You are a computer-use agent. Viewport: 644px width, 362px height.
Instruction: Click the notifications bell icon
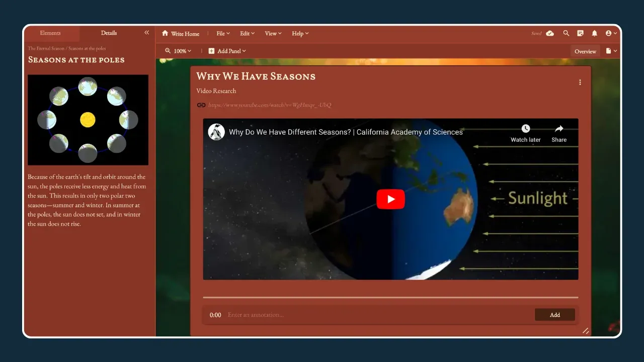594,33
